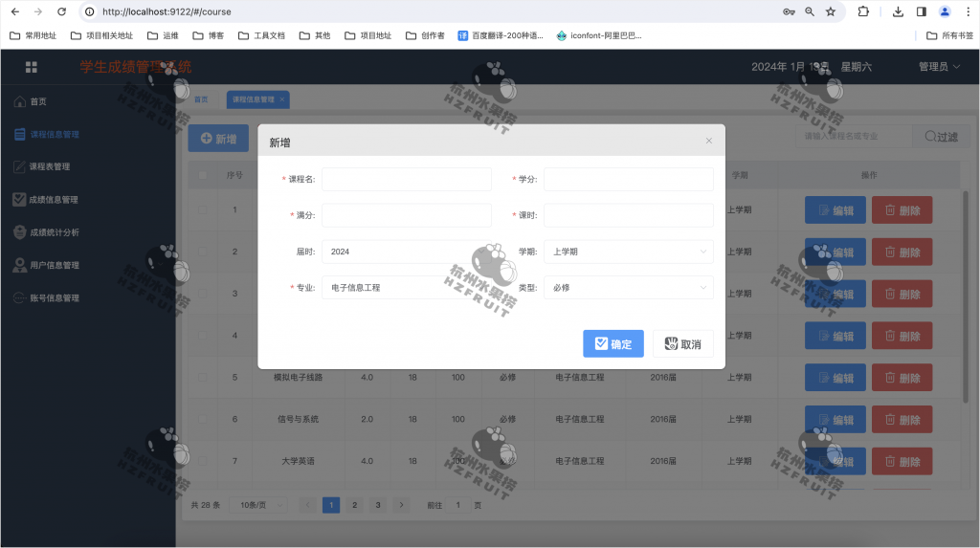Close the 新增 dialog with the X
Screen dimensions: 980x548
(709, 141)
